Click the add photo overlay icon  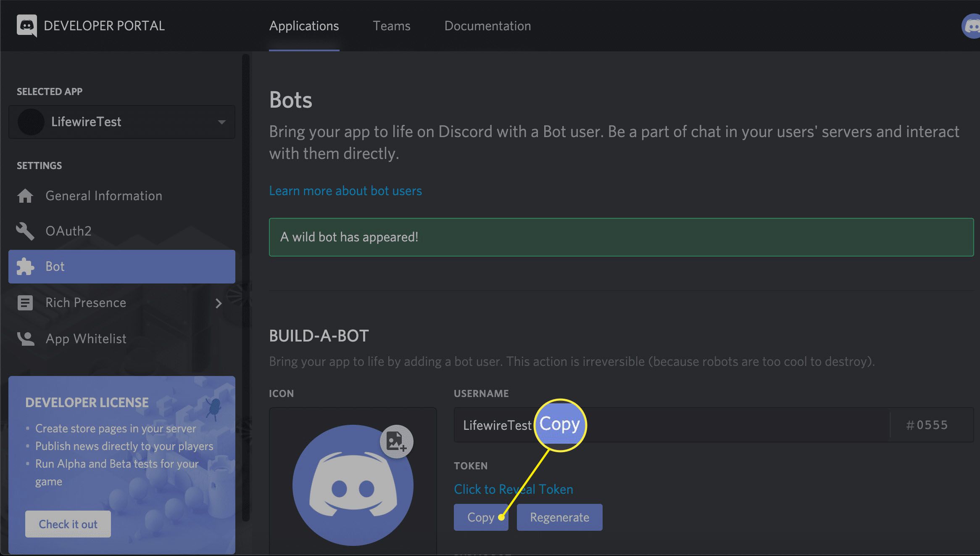pyautogui.click(x=396, y=442)
